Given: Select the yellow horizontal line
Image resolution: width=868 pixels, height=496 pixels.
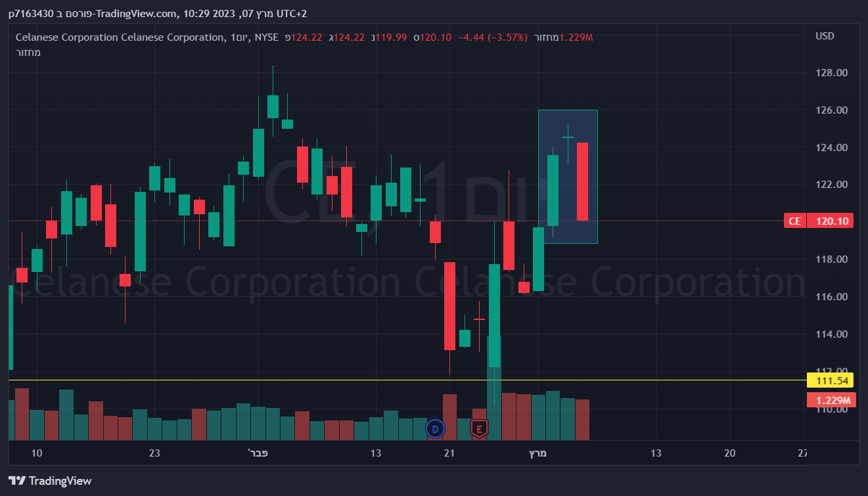Looking at the screenshot, I should [263, 380].
